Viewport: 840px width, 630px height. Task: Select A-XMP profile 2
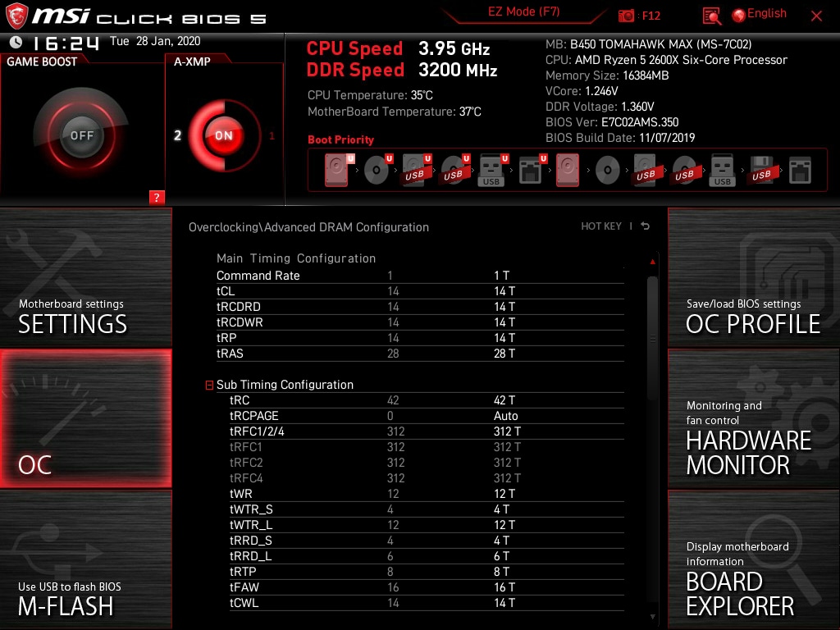point(177,135)
